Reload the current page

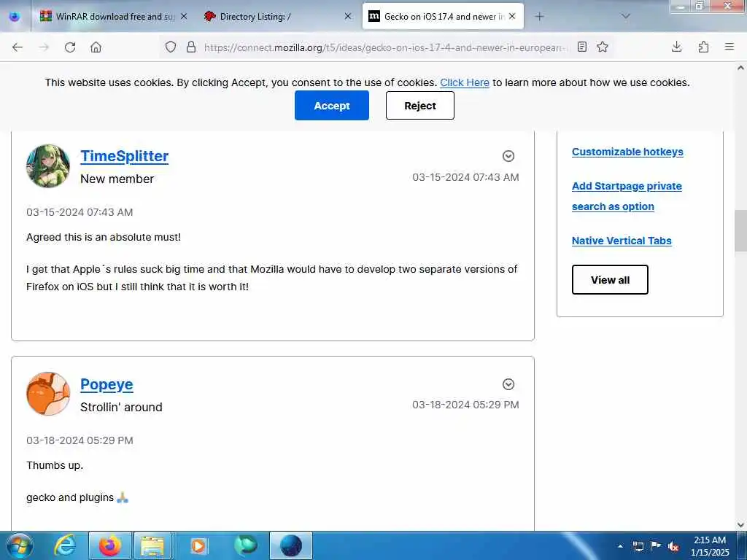click(x=70, y=47)
